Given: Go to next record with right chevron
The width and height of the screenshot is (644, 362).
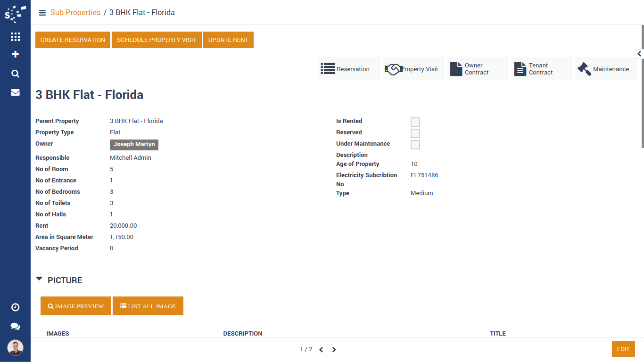Looking at the screenshot, I should pos(334,350).
